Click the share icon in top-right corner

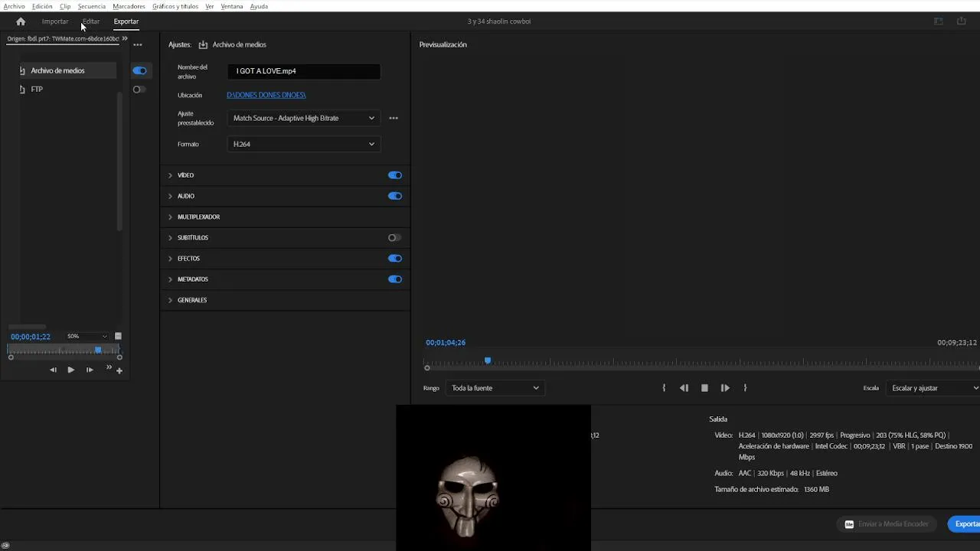962,21
